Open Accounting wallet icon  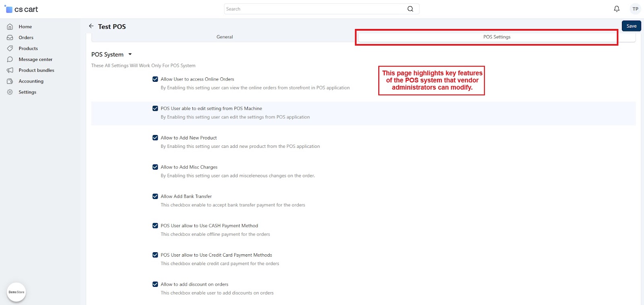coord(10,81)
